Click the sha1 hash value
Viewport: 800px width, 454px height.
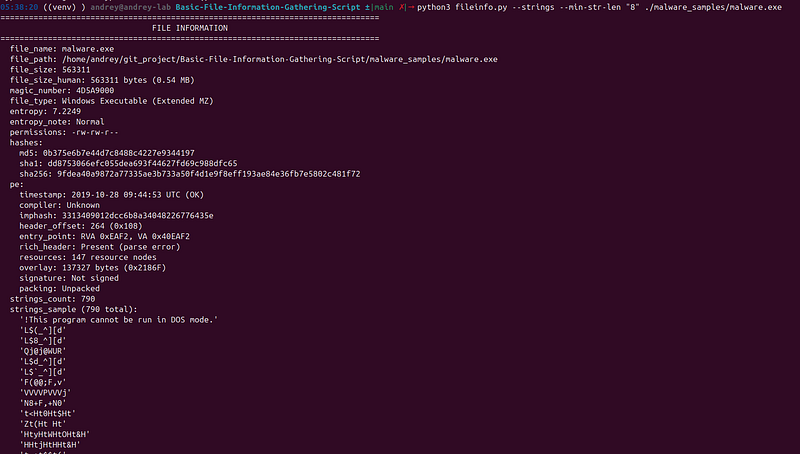[142, 164]
